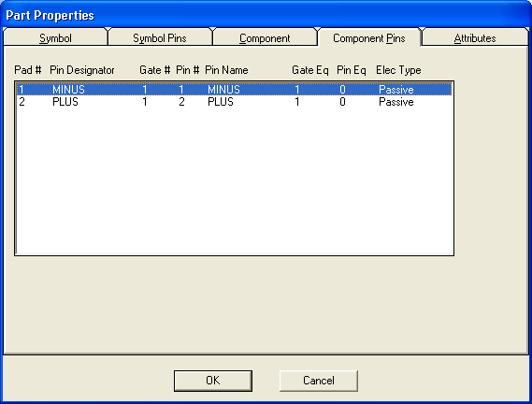This screenshot has height=404, width=532.
Task: Click the Pad # column header
Action: (x=27, y=70)
